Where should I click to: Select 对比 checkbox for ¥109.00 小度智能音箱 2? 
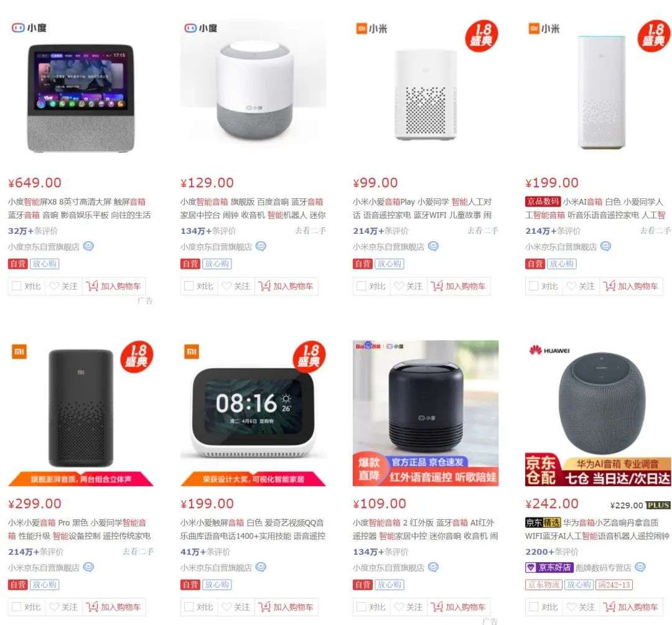[x=362, y=606]
